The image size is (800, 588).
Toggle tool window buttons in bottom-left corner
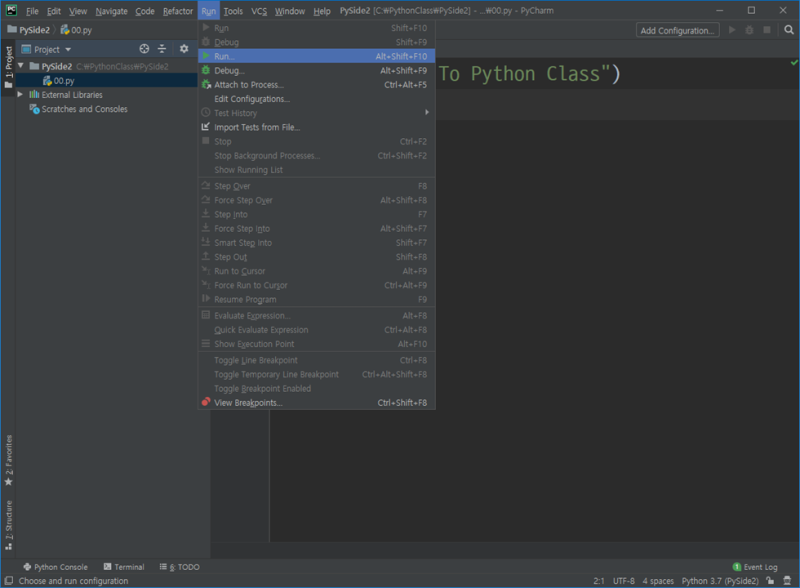point(8,580)
